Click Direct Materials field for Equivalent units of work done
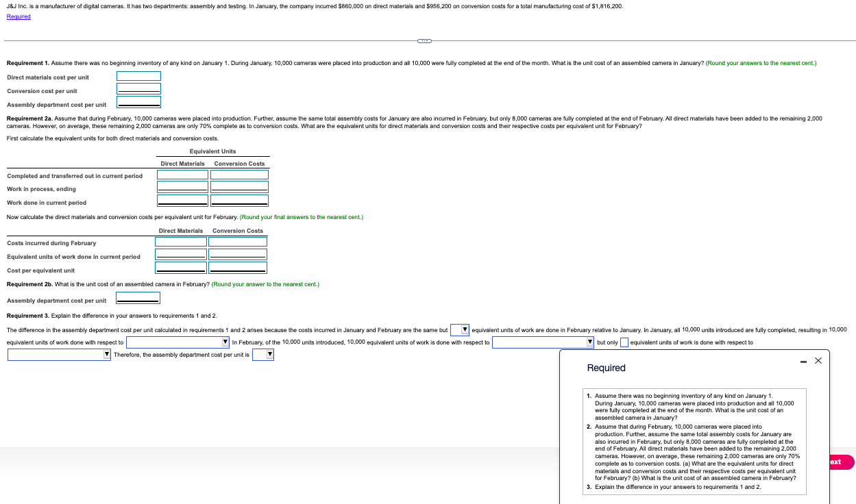 pos(181,254)
